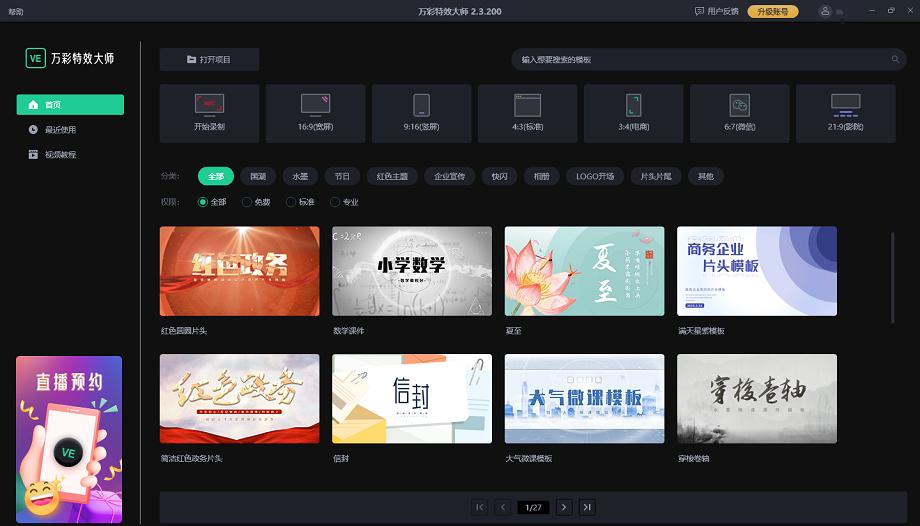
Task: Open the 红色圆圈片头 template thumbnail
Action: tap(240, 271)
